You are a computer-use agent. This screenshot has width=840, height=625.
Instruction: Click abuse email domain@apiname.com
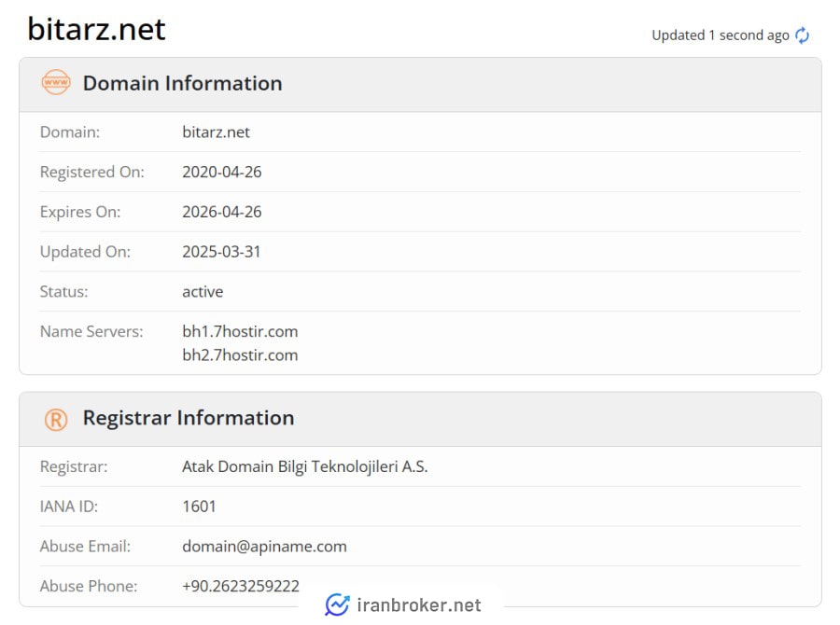click(x=265, y=547)
